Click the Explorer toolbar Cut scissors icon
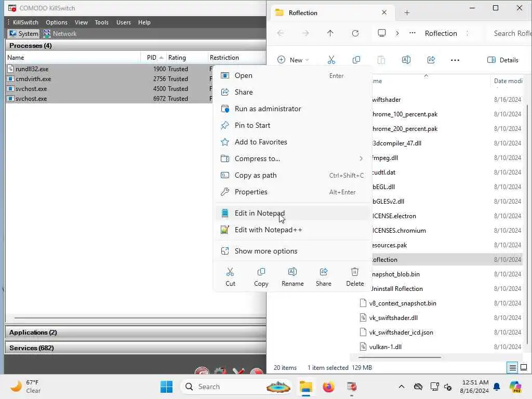The width and height of the screenshot is (532, 399). tap(331, 60)
